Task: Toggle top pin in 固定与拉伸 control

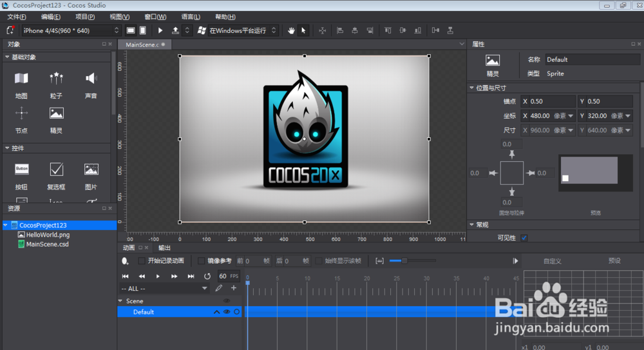Action: point(512,154)
